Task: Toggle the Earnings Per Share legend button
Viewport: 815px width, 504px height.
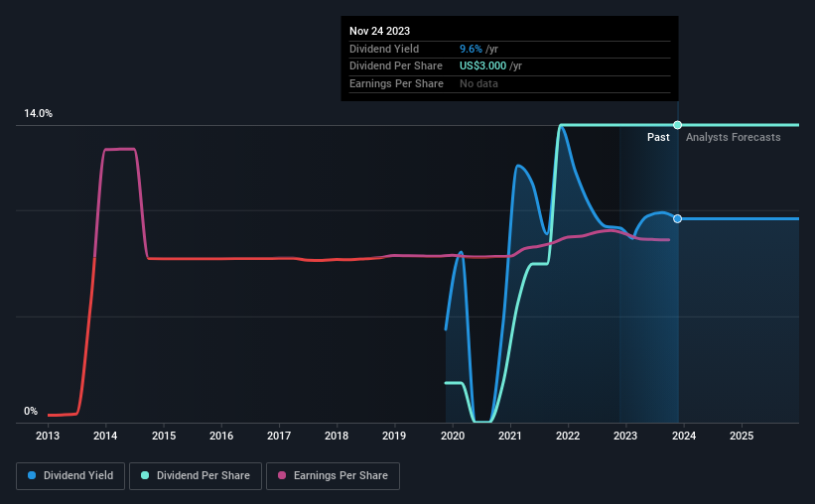Action: click(x=333, y=476)
